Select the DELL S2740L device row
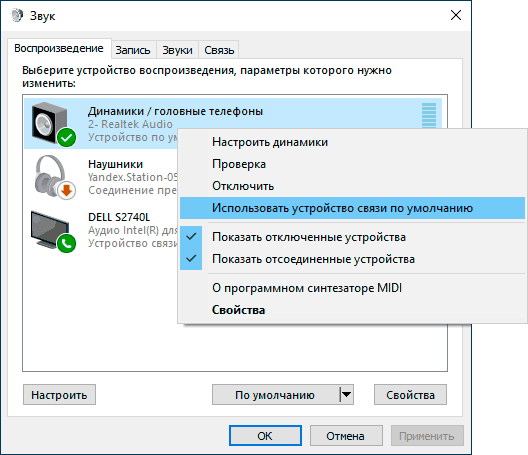528x455 pixels. click(101, 230)
